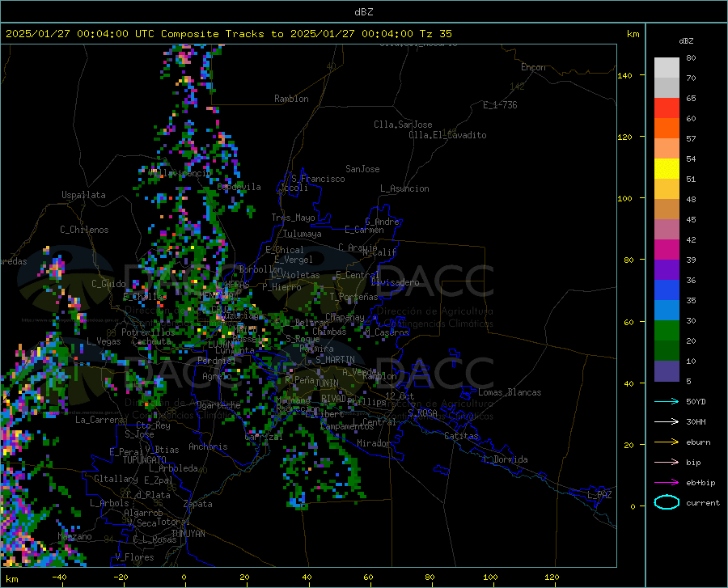Click the -40 tick on horizontal axis
The height and width of the screenshot is (588, 728).
58,577
